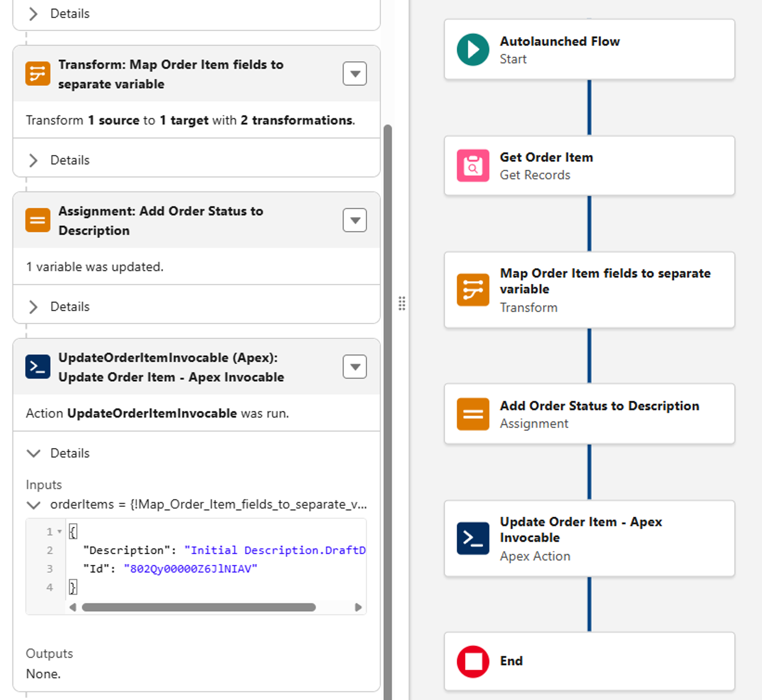Click the "1 variable was updated." message
Image resolution: width=762 pixels, height=700 pixels.
pyautogui.click(x=95, y=267)
